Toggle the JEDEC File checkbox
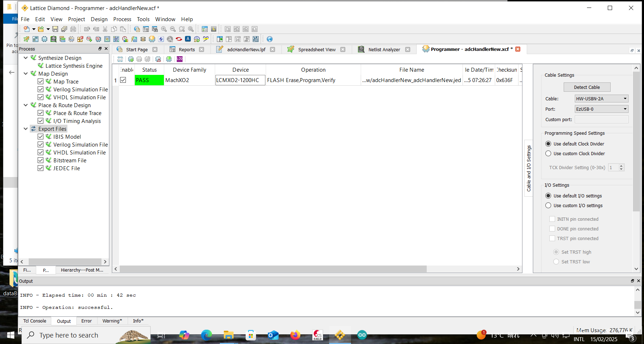This screenshot has height=344, width=644. tap(41, 168)
